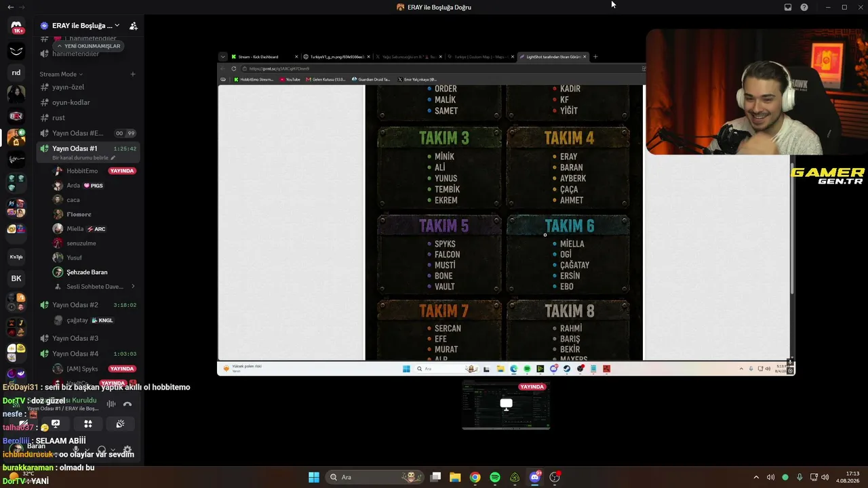
Task: Switch to LightShot screenshot browser tab
Action: pos(552,57)
